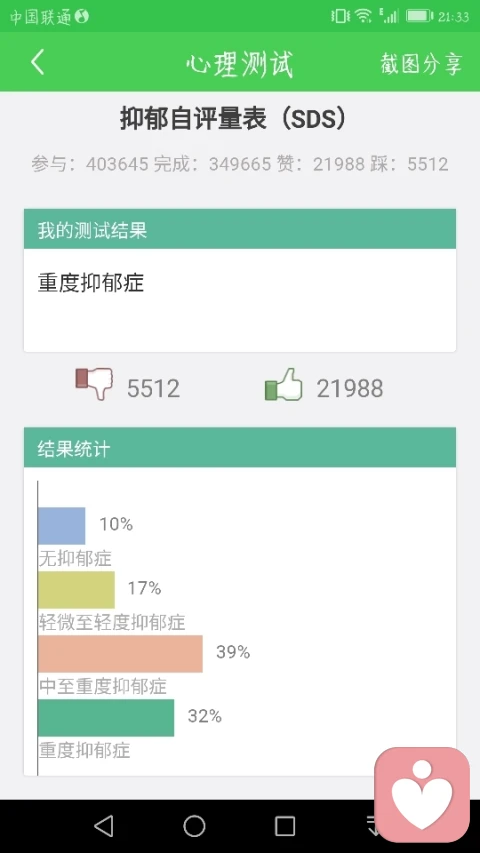Click the thumbs-down icon
The image size is (480, 853).
click(x=94, y=383)
